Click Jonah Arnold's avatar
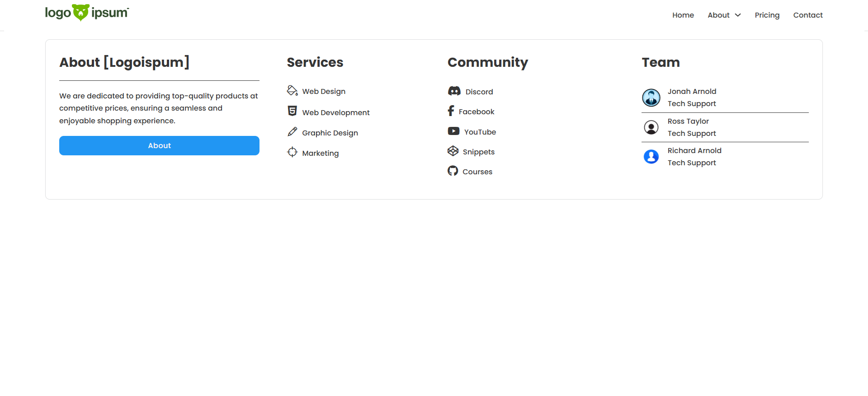 tap(651, 98)
